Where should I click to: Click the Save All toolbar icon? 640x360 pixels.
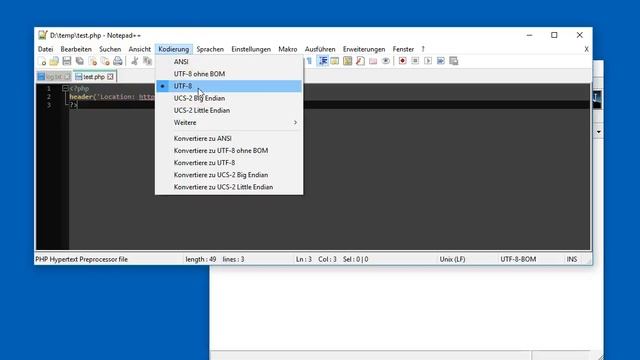[80, 61]
